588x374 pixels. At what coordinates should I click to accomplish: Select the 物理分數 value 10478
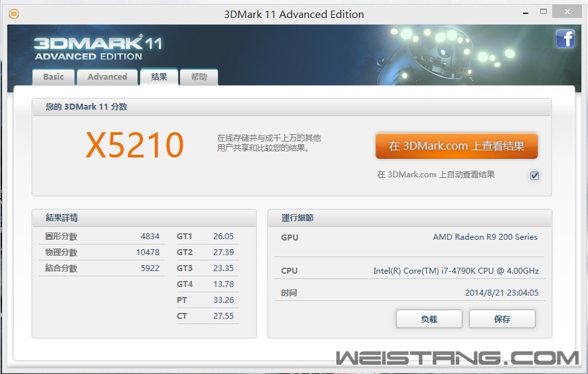point(147,252)
